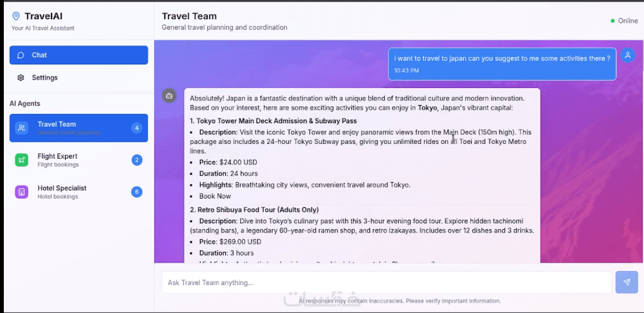
Task: Click the TravelAI location pin logo
Action: point(16,16)
